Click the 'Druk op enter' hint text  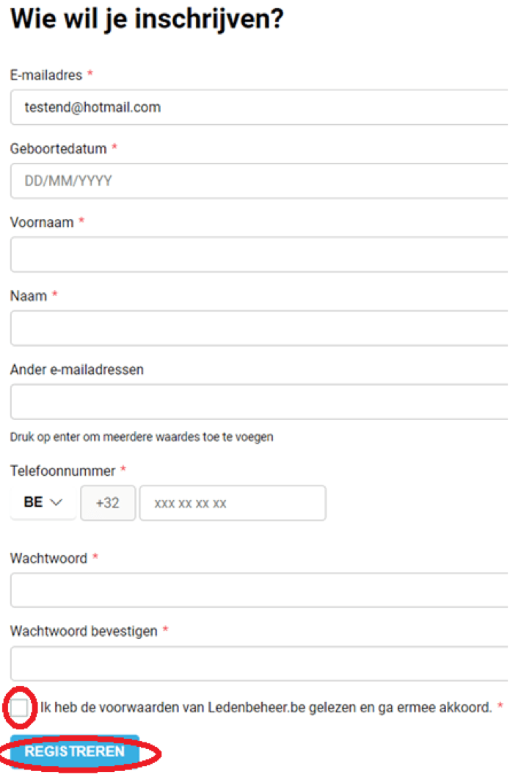click(142, 437)
